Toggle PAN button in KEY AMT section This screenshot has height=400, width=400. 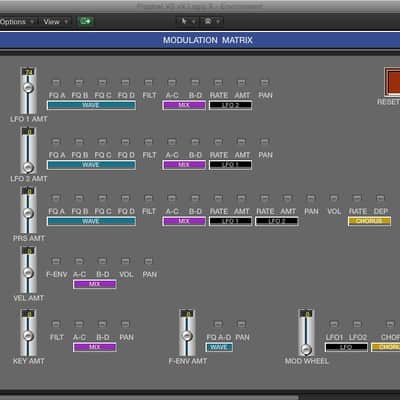[125, 324]
